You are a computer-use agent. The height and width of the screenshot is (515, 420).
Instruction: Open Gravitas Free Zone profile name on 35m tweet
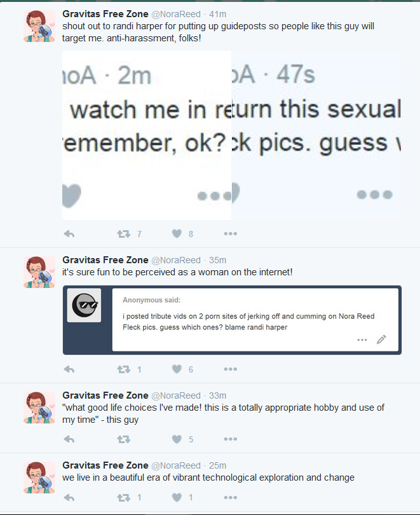coord(105,260)
